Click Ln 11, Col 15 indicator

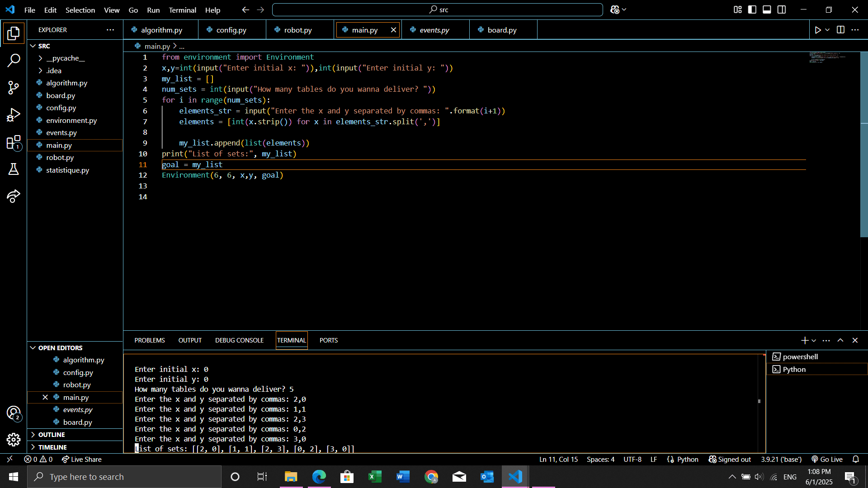[x=558, y=459]
